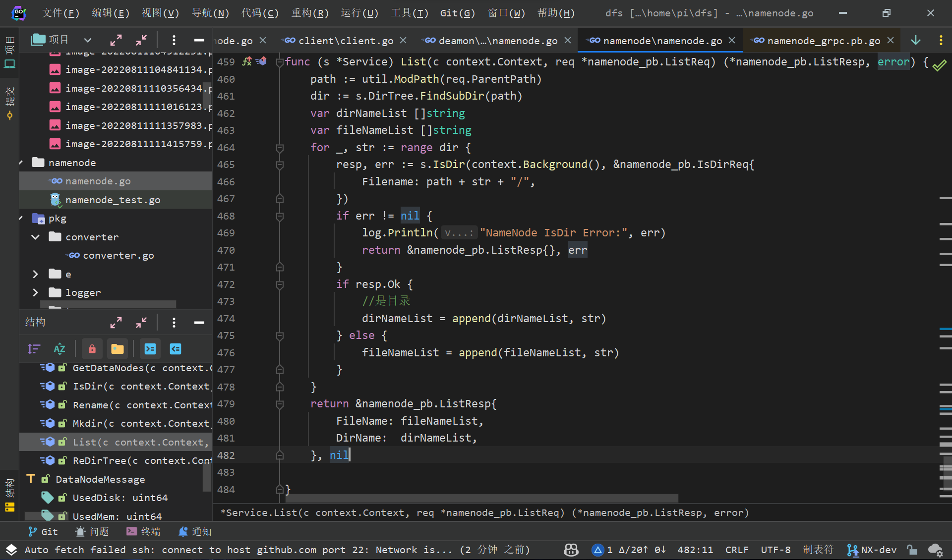Click the 制表符 indent setting in status bar

pyautogui.click(x=818, y=550)
